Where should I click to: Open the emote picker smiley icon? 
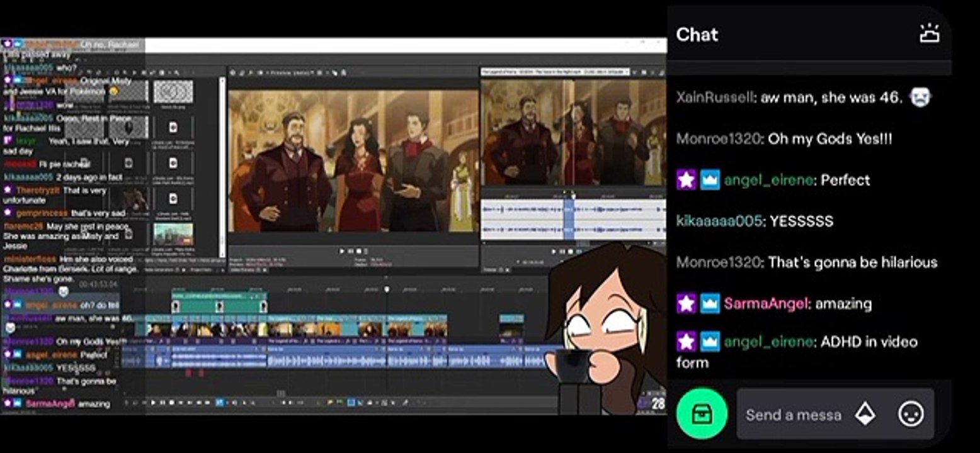pos(911,414)
